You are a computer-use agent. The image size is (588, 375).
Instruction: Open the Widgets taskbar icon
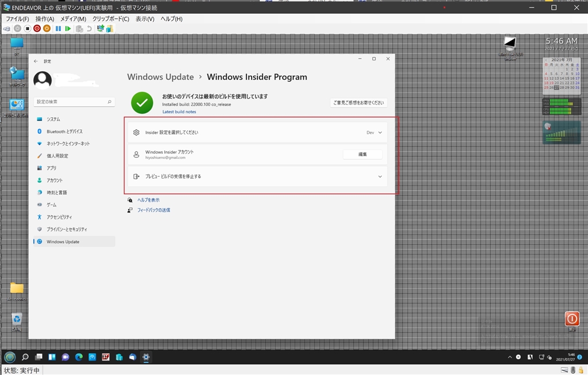(x=52, y=357)
